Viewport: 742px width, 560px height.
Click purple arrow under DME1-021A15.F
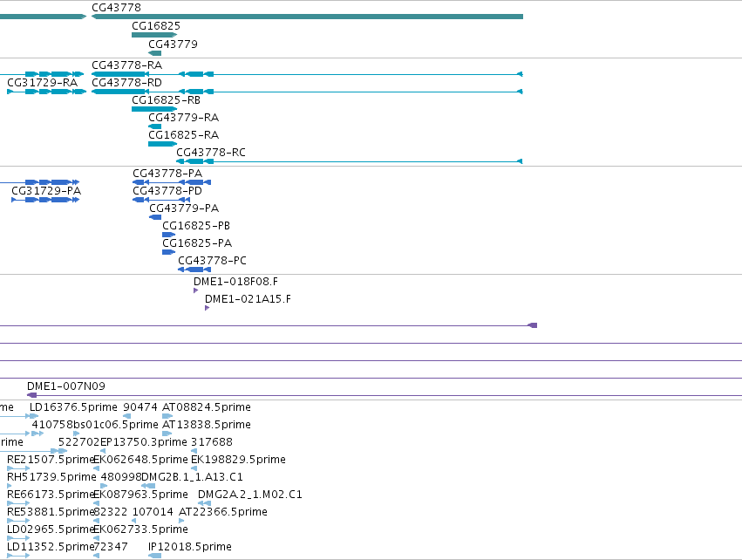[207, 308]
